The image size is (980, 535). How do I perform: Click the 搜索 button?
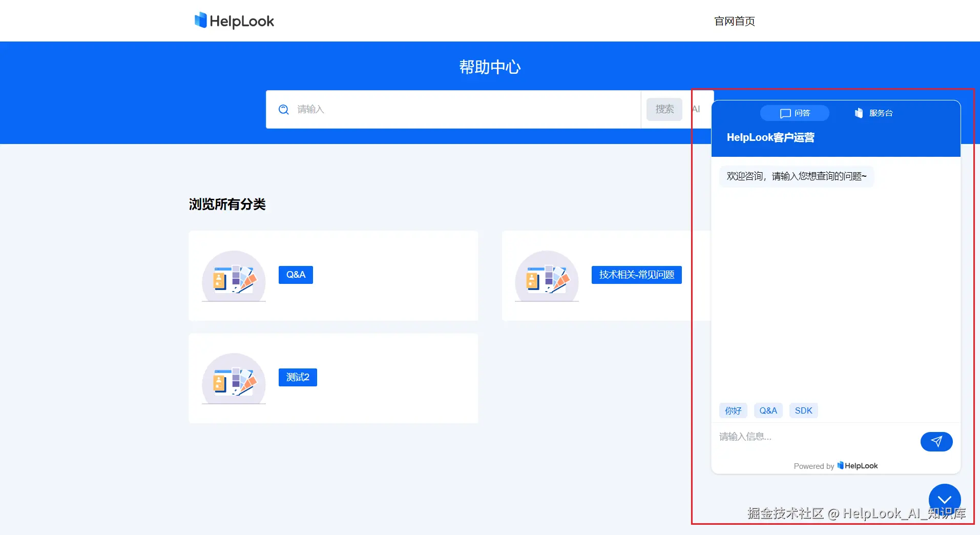coord(664,109)
